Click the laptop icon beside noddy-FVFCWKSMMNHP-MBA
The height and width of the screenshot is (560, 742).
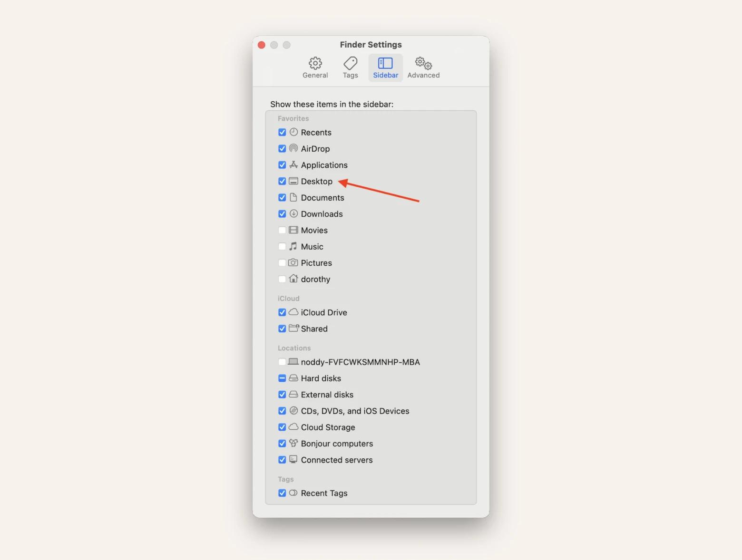(x=293, y=362)
